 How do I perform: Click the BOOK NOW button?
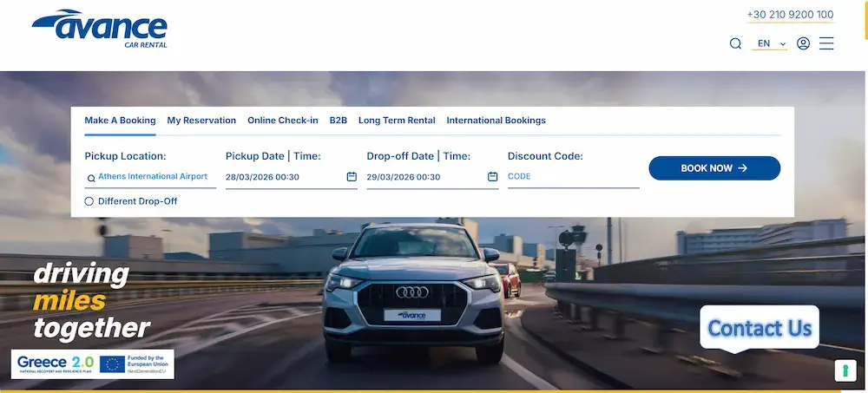click(714, 168)
